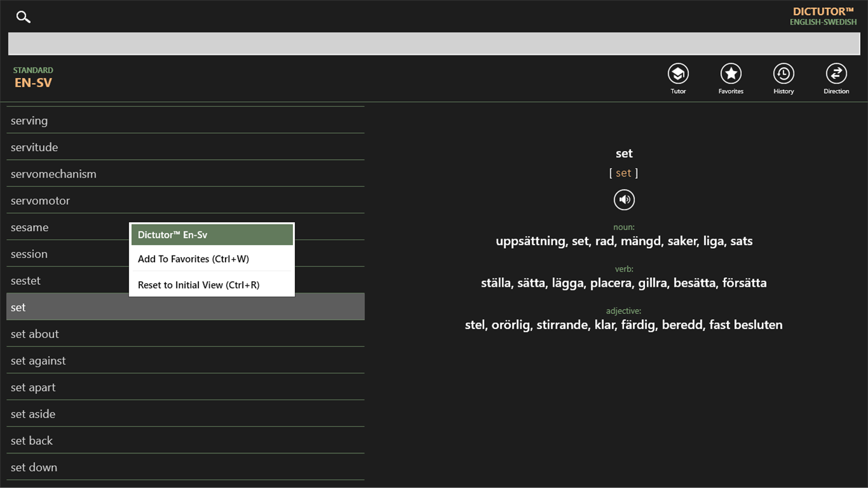
Task: Click the search magnifier icon
Action: 24,17
